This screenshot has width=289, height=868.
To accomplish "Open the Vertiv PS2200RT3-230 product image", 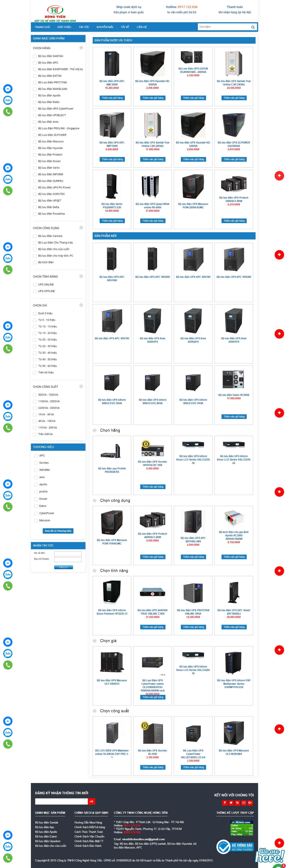I will click(112, 186).
